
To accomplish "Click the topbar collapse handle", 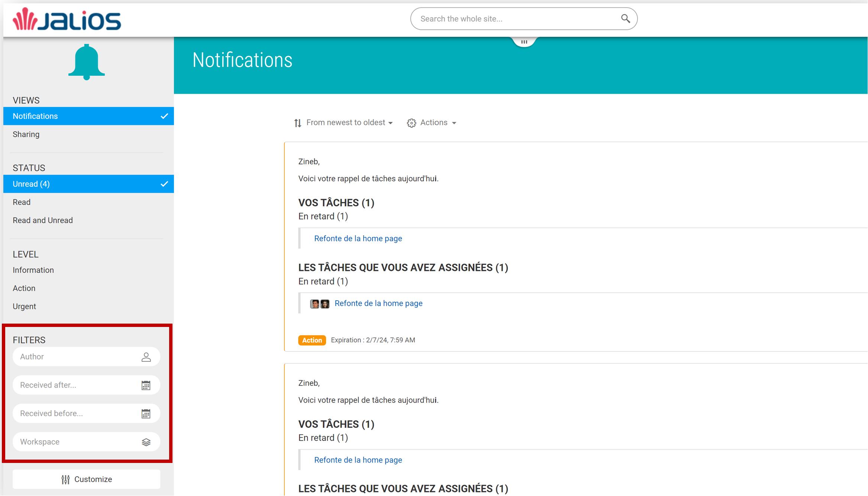I will coord(524,42).
